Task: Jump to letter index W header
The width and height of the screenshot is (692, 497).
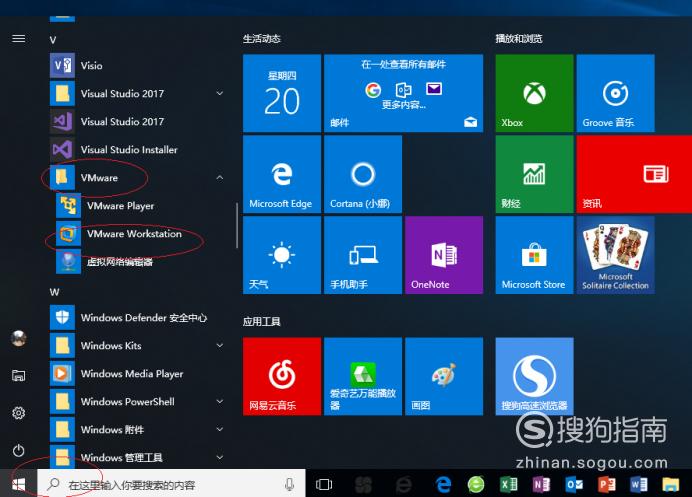Action: [54, 292]
